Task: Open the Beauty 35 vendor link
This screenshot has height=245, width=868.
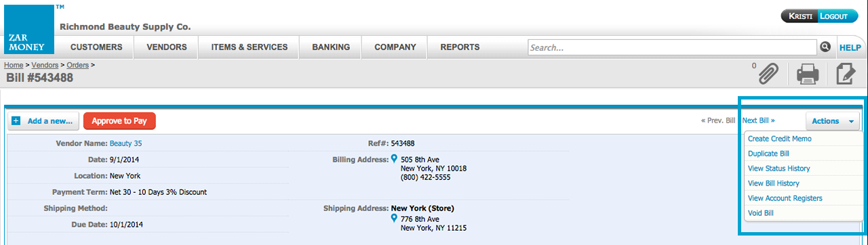Action: pos(125,143)
